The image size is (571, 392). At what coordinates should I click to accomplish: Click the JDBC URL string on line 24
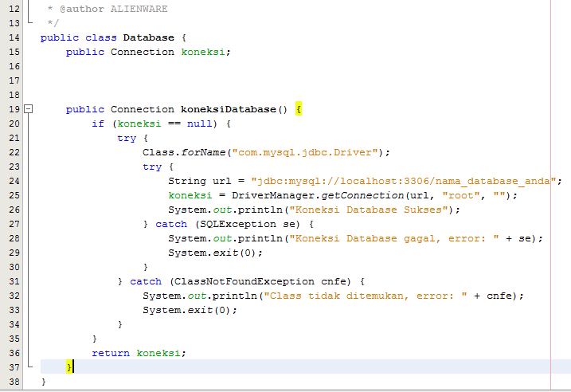[x=404, y=181]
